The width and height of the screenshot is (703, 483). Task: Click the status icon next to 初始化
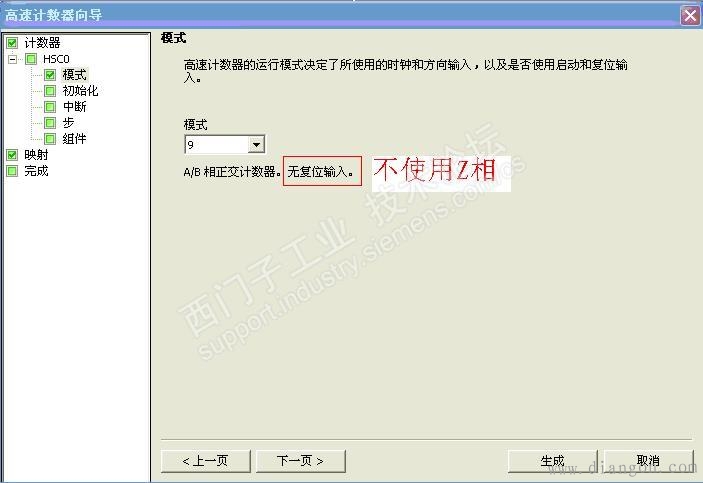coord(50,91)
